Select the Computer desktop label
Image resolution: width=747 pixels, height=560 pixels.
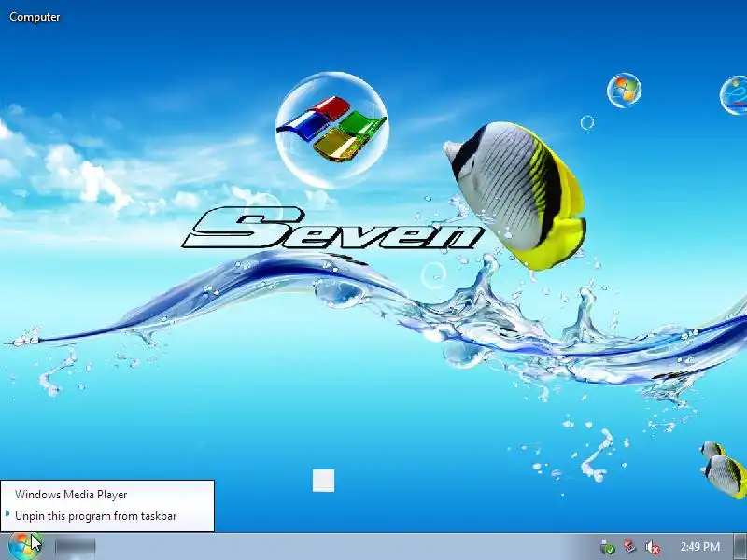point(35,17)
